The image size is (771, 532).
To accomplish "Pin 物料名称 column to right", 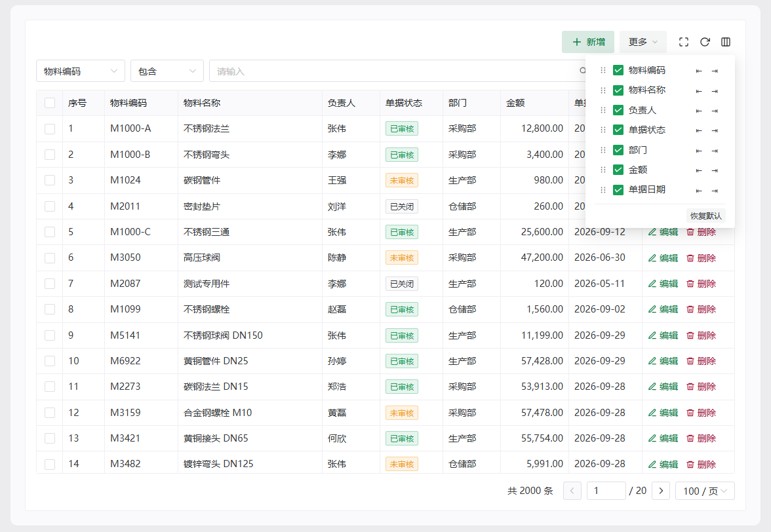I will pyautogui.click(x=715, y=91).
